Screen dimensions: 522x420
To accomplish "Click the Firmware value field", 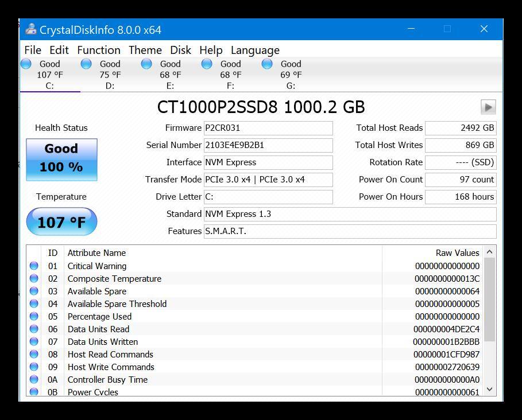I will coord(268,128).
